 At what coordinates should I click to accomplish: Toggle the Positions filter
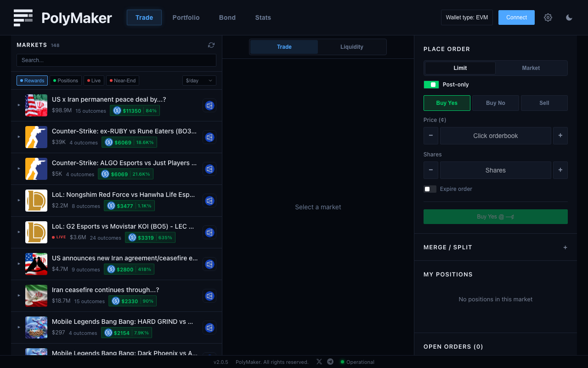click(66, 80)
